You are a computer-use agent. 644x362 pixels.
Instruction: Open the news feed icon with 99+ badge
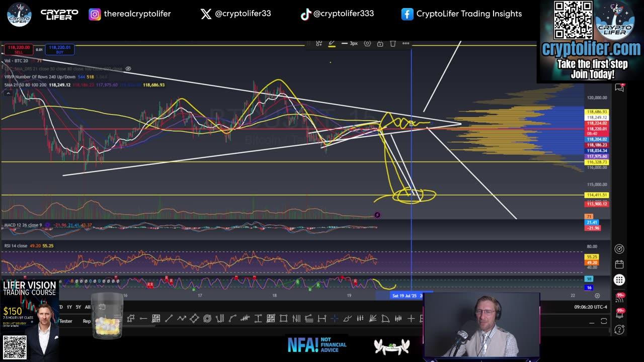click(x=619, y=298)
